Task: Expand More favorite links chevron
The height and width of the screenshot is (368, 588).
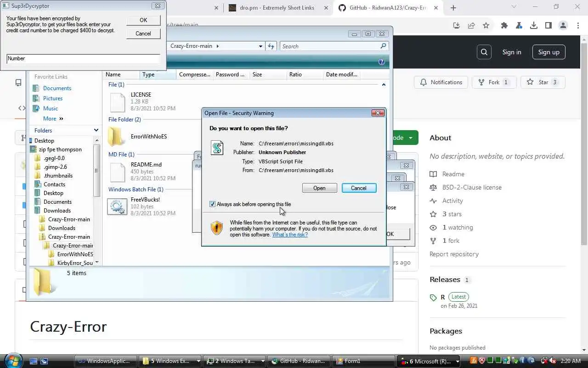Action: coord(61,119)
